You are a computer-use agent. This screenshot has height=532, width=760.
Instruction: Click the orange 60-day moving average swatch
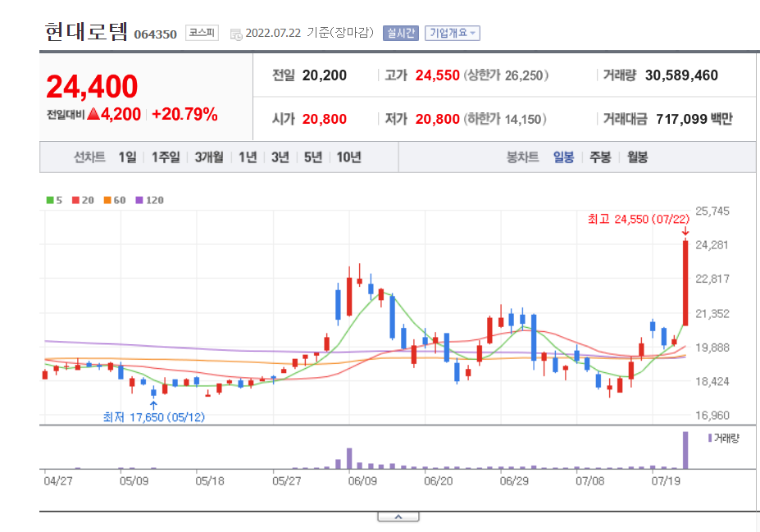[x=107, y=200]
